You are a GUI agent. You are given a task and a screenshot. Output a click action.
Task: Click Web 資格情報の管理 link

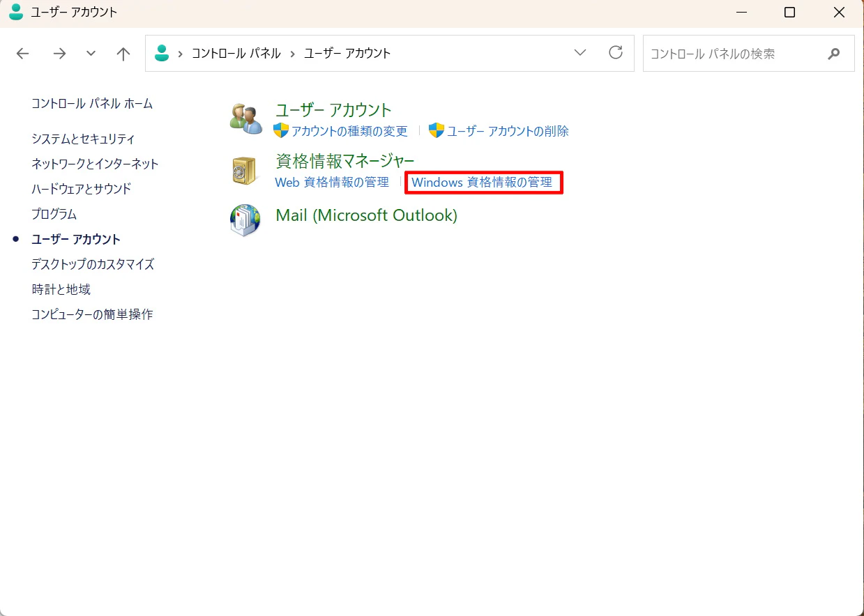pos(332,183)
